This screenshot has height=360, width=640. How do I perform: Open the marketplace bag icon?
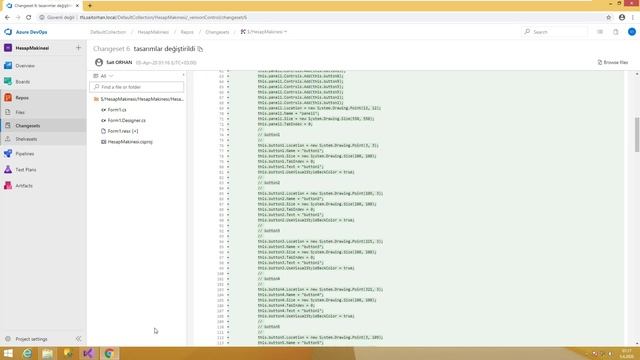(x=616, y=32)
